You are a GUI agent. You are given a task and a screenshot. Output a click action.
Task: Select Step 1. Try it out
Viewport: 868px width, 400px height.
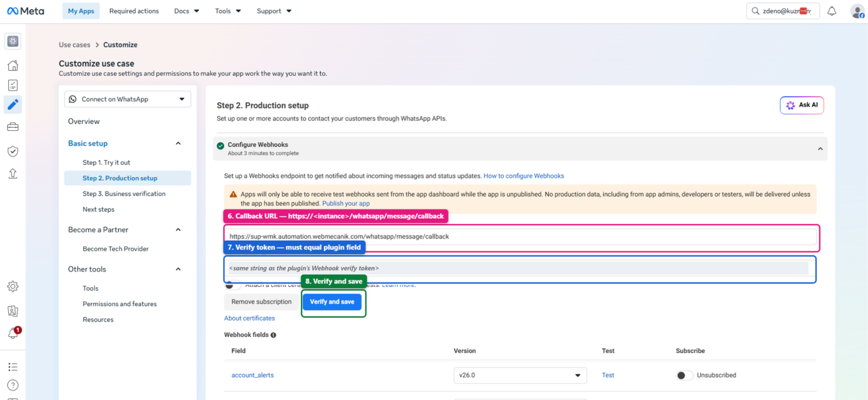point(106,163)
